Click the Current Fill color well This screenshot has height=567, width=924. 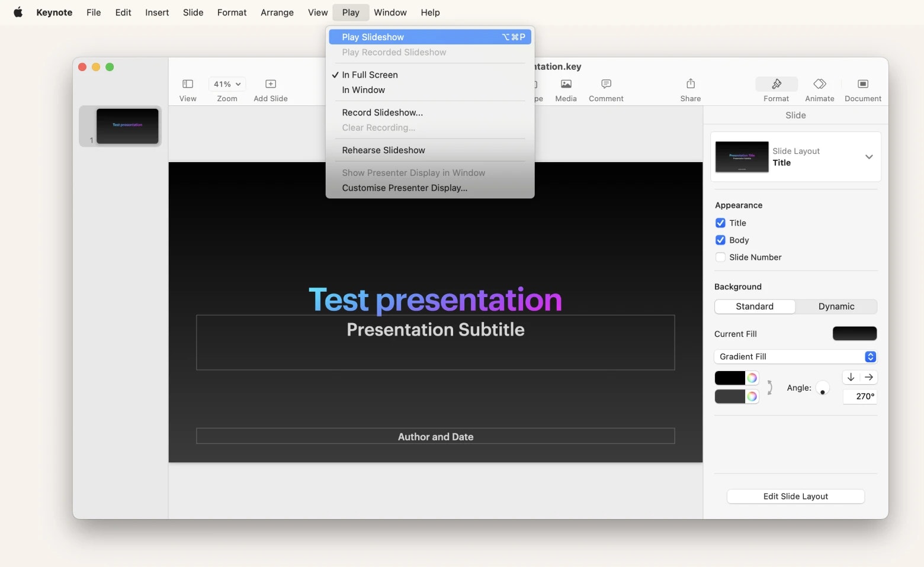click(855, 334)
